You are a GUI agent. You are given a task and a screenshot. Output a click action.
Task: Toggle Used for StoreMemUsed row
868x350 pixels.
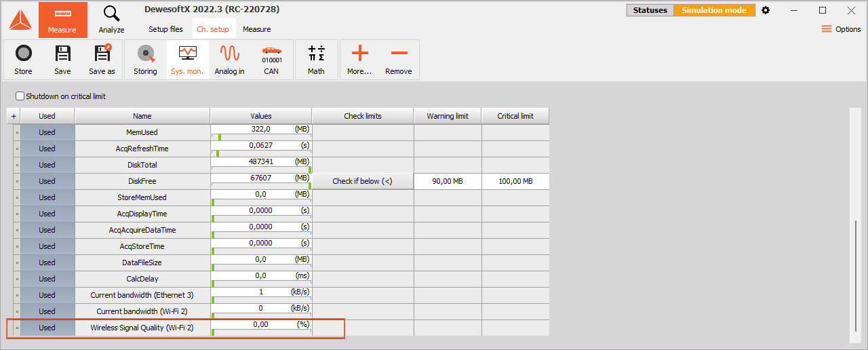47,197
